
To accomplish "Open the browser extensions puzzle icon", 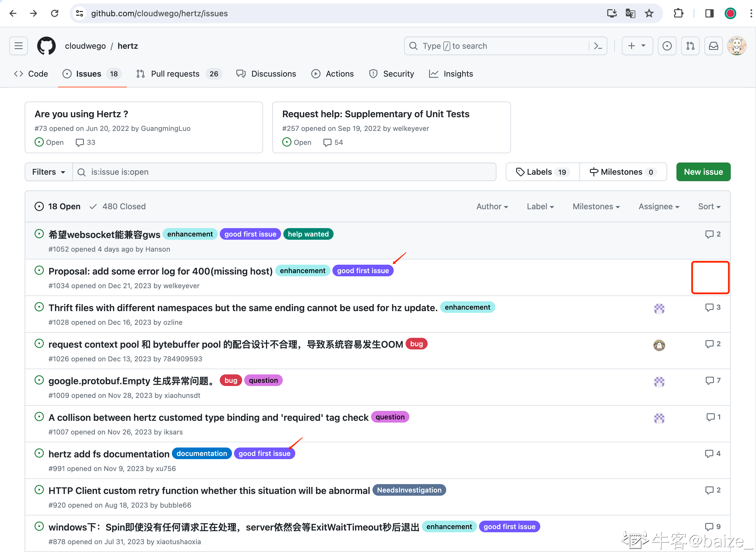I will [x=678, y=13].
